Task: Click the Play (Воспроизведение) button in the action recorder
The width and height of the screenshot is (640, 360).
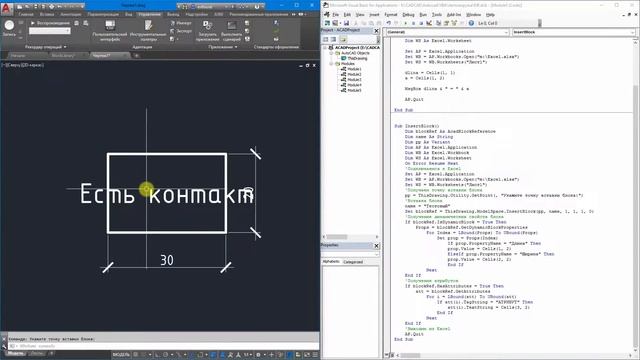Action: tap(51, 23)
